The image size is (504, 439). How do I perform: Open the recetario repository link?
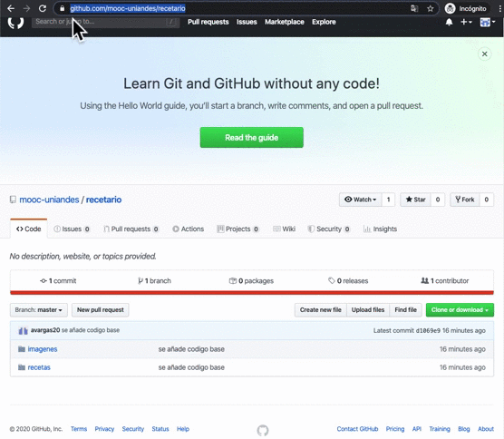[x=104, y=200]
